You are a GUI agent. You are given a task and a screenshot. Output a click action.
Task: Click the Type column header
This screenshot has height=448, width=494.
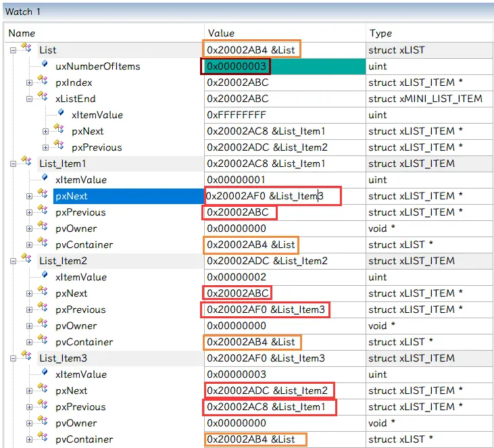(380, 33)
